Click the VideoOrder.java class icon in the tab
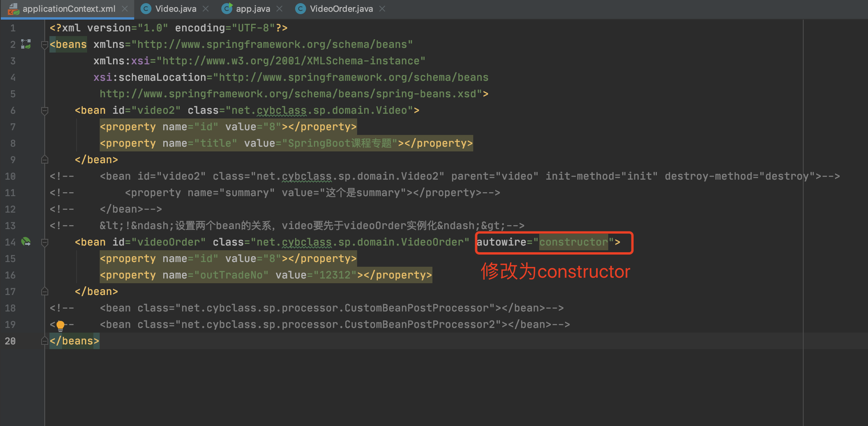Viewport: 868px width, 426px height. coord(301,9)
